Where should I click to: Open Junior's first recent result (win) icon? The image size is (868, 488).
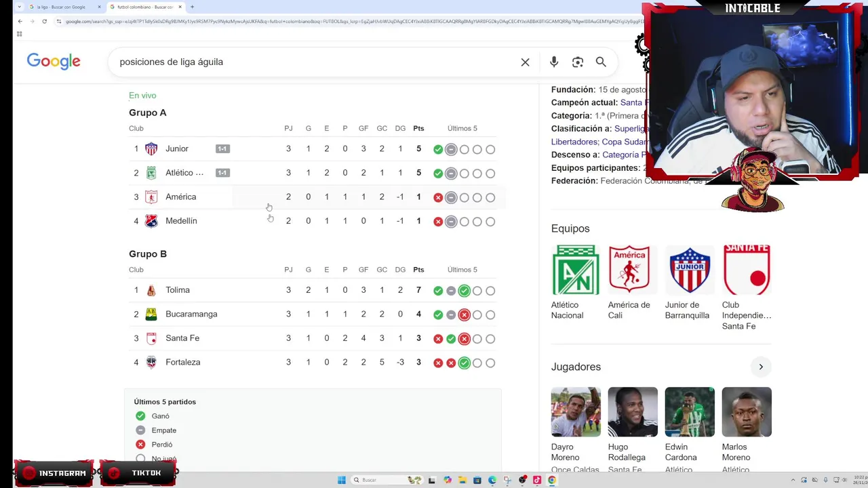click(x=438, y=149)
